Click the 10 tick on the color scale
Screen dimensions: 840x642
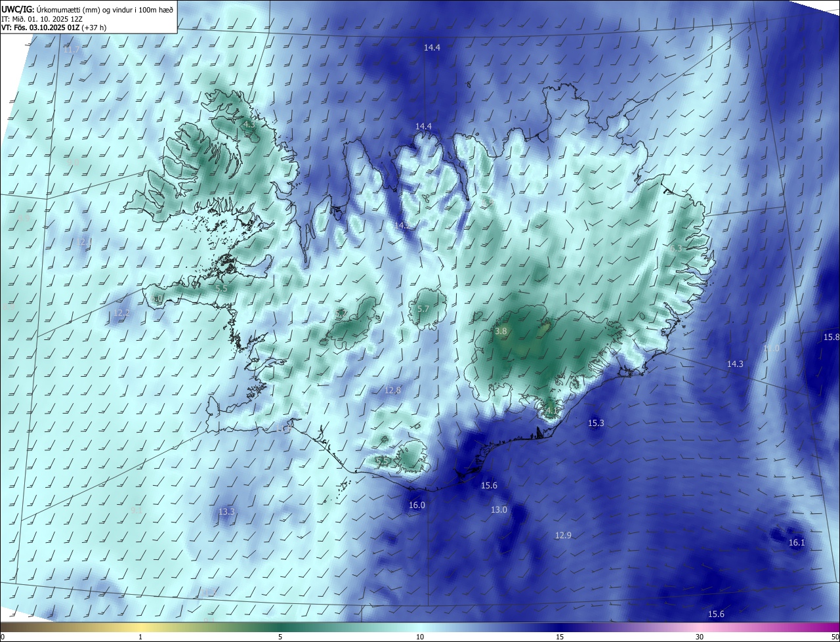point(420,637)
